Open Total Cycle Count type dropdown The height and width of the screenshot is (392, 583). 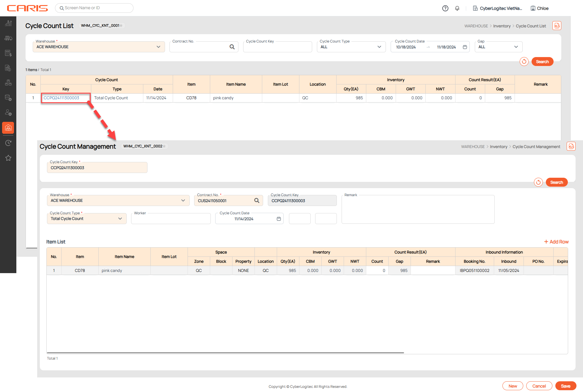click(x=120, y=219)
